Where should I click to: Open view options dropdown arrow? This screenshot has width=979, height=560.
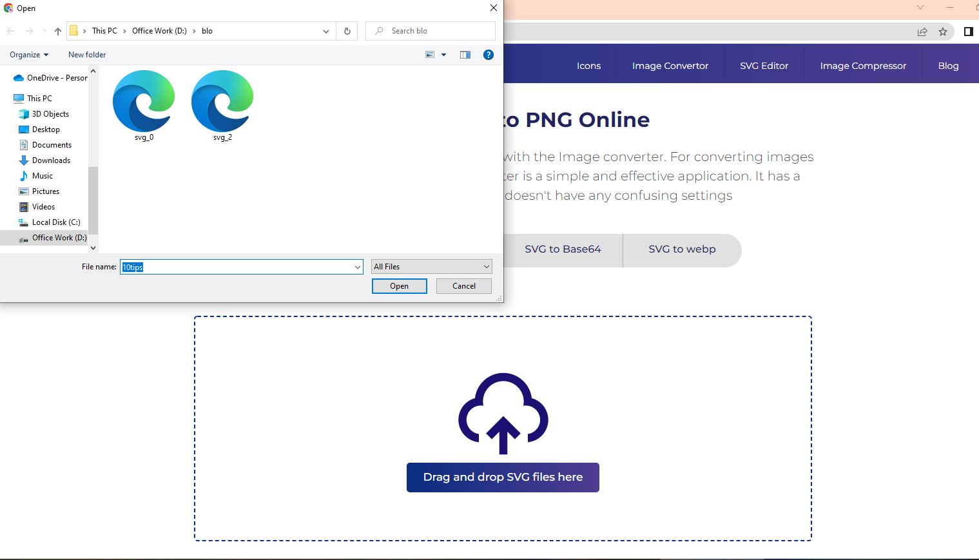tap(443, 55)
